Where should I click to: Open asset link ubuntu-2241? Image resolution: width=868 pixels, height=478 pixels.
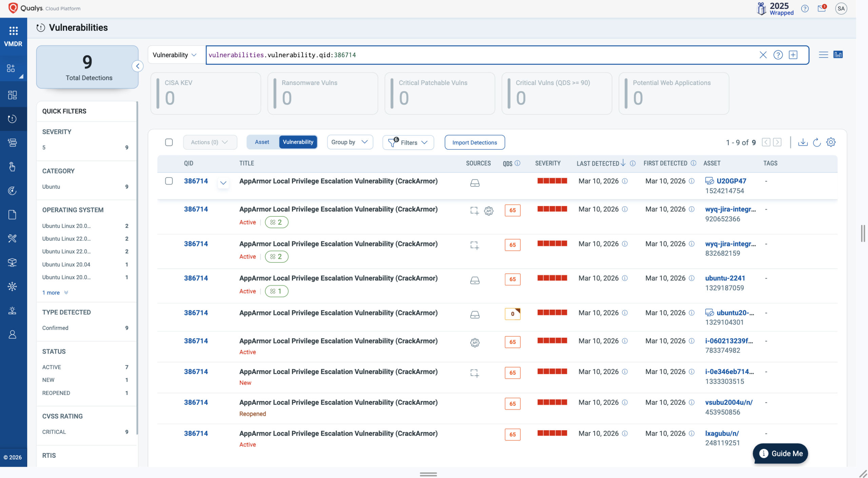[x=725, y=278]
